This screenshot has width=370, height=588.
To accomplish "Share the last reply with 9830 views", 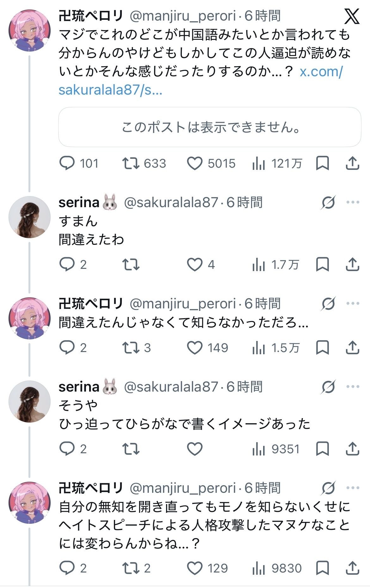I will pos(352,568).
